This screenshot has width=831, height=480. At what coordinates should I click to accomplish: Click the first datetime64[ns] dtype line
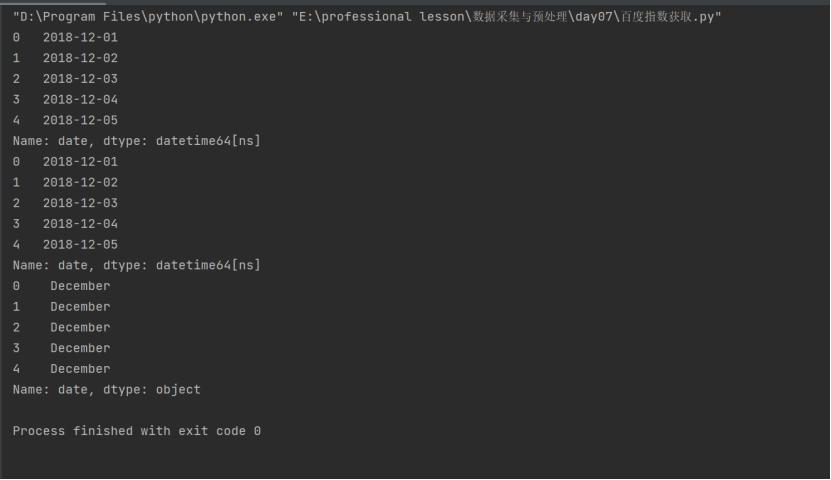point(137,141)
